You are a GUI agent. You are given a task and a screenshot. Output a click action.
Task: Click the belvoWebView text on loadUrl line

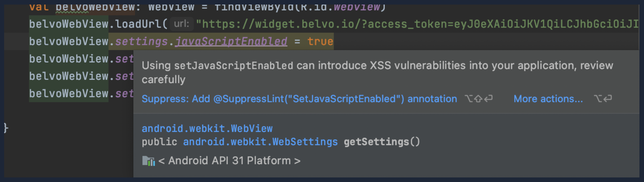(x=69, y=24)
